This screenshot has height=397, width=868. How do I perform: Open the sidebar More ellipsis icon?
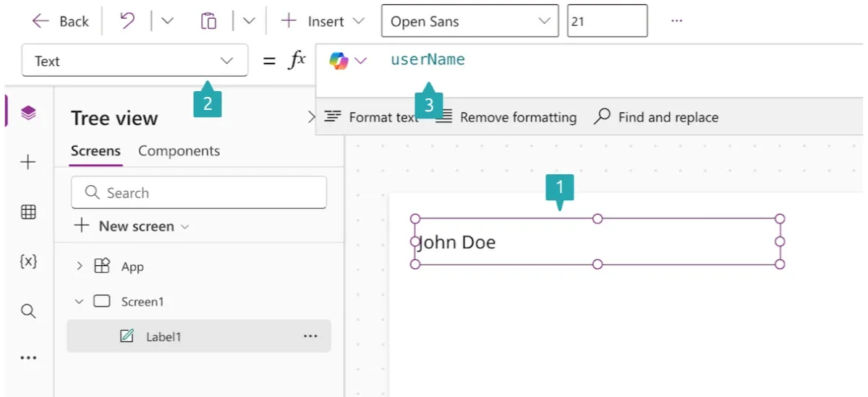(x=28, y=358)
